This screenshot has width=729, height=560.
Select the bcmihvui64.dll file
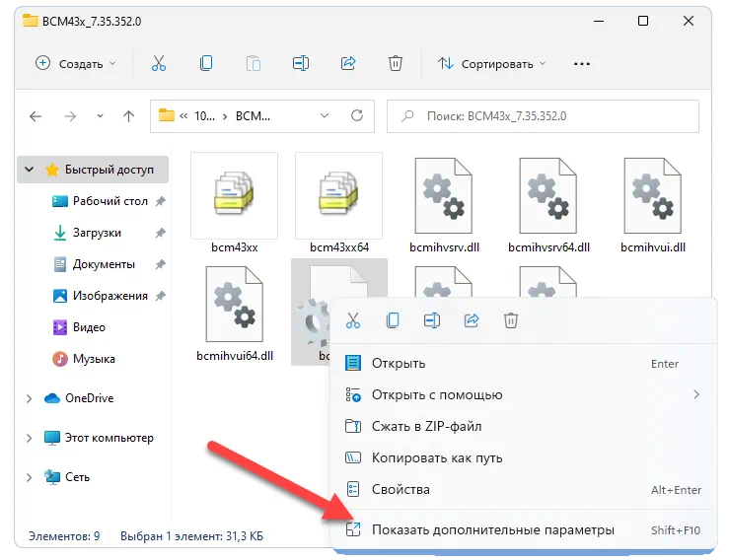coord(235,314)
